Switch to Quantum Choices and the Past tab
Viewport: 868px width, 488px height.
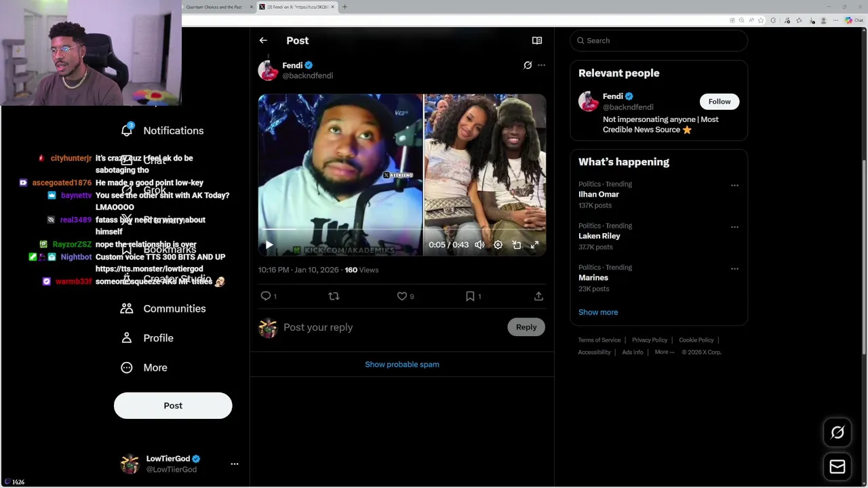214,7
